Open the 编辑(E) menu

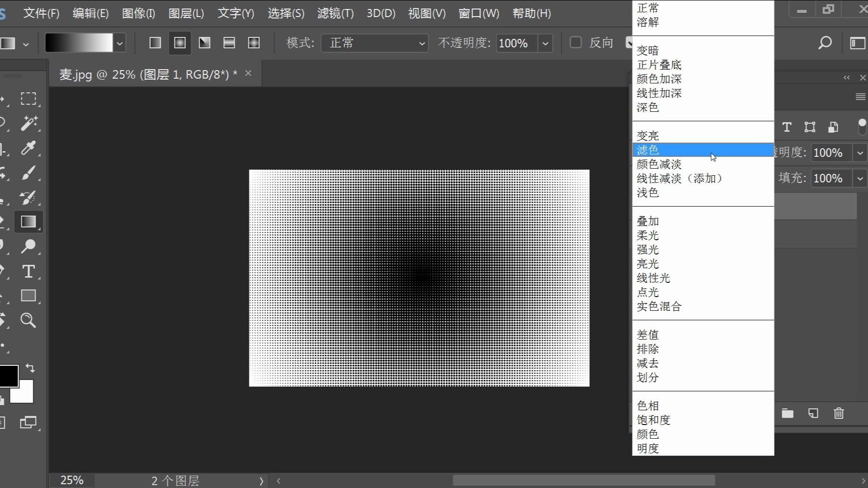tap(91, 13)
